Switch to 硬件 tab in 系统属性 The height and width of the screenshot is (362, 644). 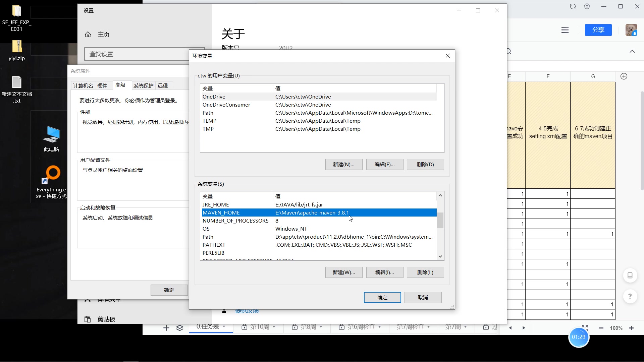click(x=102, y=85)
